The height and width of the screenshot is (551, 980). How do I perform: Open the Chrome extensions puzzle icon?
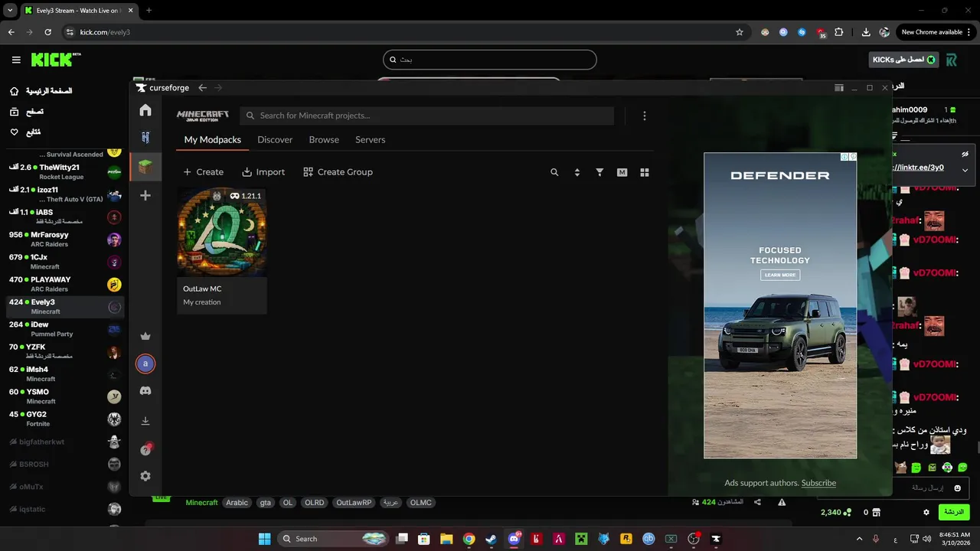839,32
